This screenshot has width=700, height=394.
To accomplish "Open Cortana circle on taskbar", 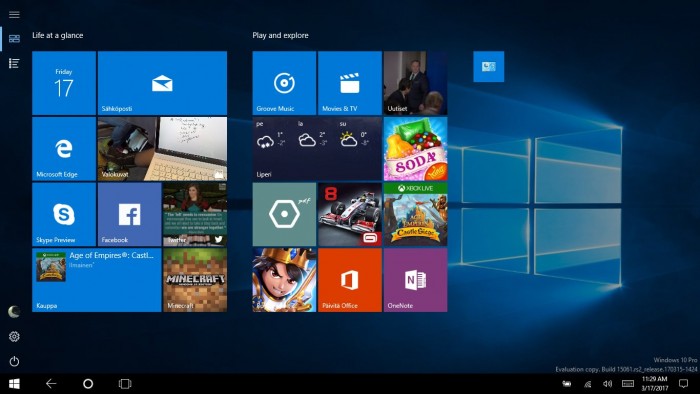I will [88, 384].
